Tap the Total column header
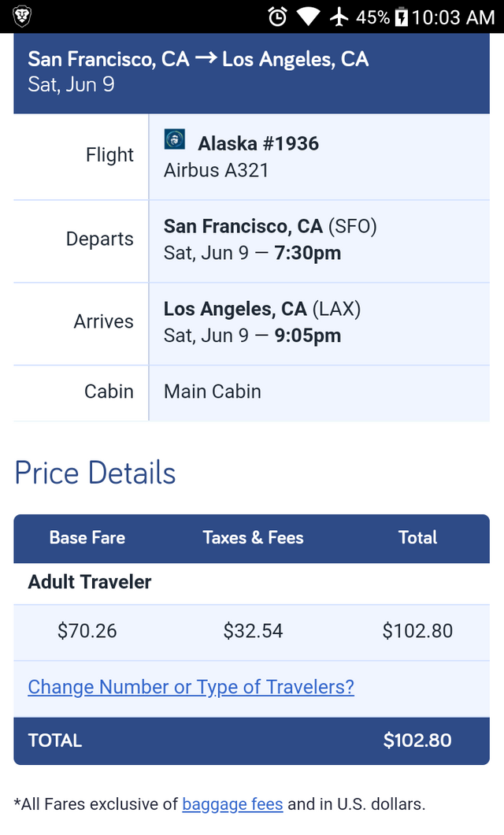Screen dimensions: 504x835 (417, 538)
